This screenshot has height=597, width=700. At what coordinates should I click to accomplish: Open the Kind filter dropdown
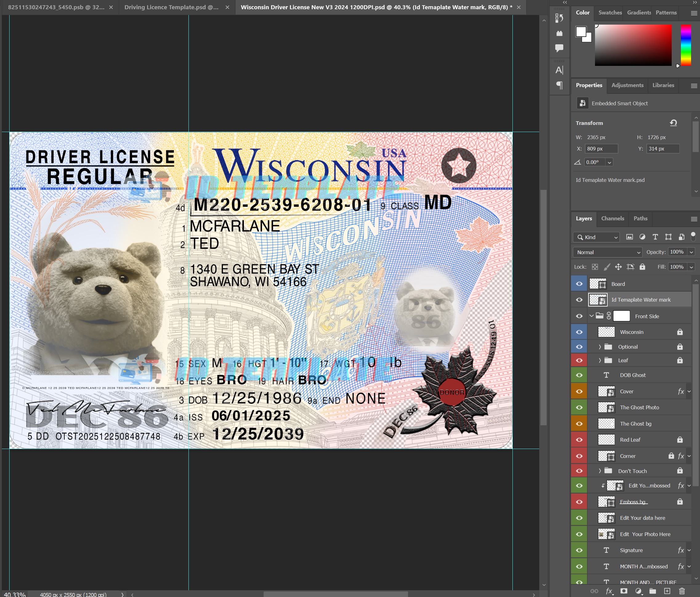point(596,237)
